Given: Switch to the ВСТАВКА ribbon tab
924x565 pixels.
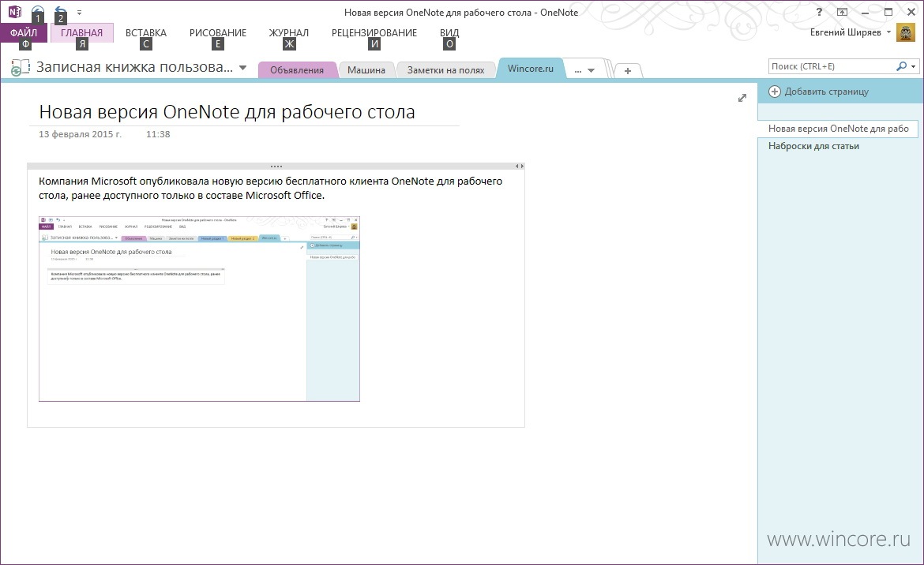Looking at the screenshot, I should click(x=146, y=33).
